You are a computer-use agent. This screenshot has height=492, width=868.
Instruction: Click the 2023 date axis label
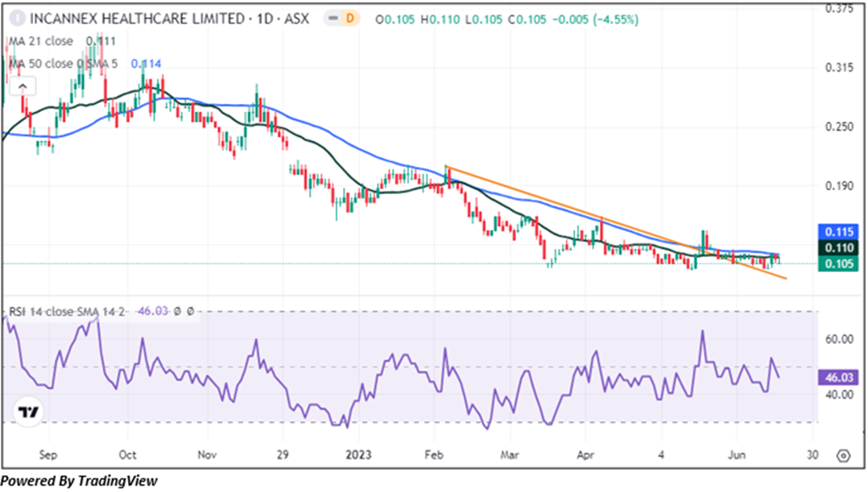358,455
